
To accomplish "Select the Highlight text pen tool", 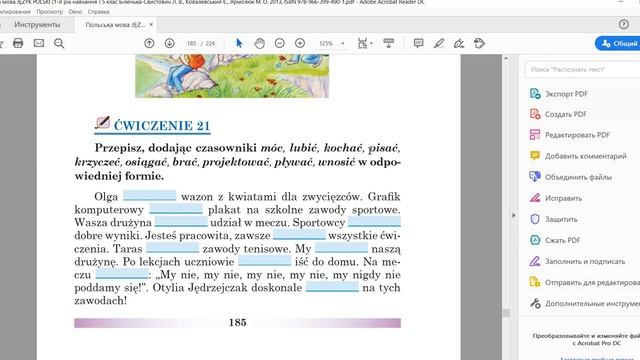I will coord(439,43).
